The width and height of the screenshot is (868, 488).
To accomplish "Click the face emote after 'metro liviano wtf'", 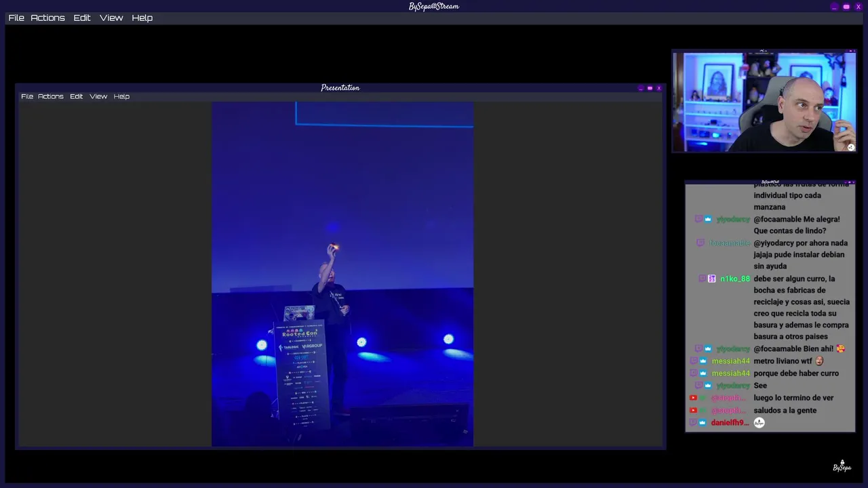I will coord(819,361).
